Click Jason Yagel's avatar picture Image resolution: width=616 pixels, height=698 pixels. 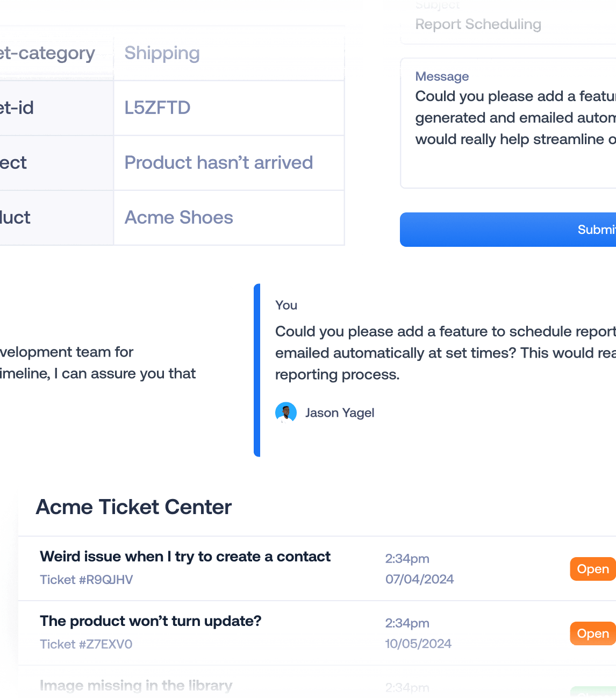point(286,413)
